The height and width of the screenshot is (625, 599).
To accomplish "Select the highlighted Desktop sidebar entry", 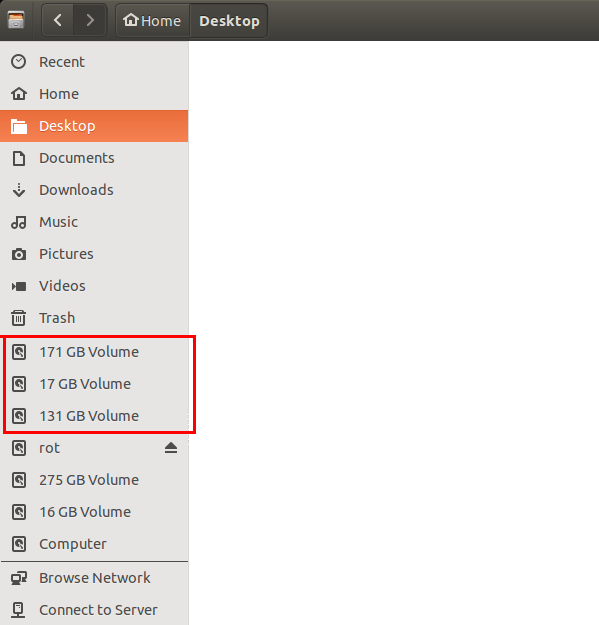I will tap(94, 126).
